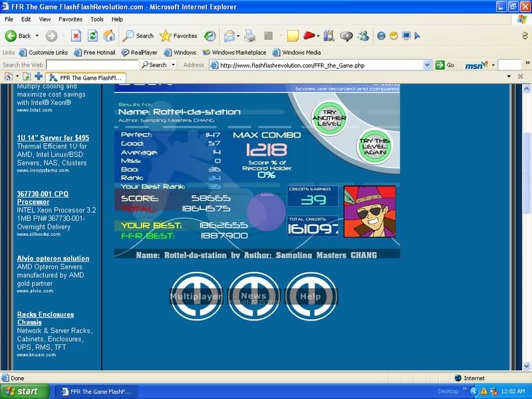Click the Windows Start button
The height and width of the screenshot is (399, 532).
tap(25, 391)
